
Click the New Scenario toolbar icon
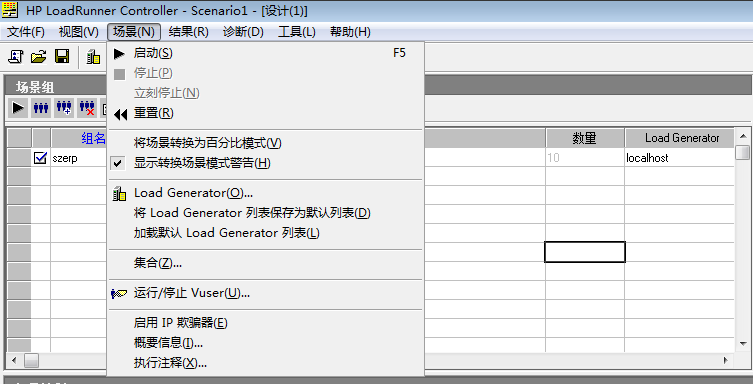coord(16,57)
